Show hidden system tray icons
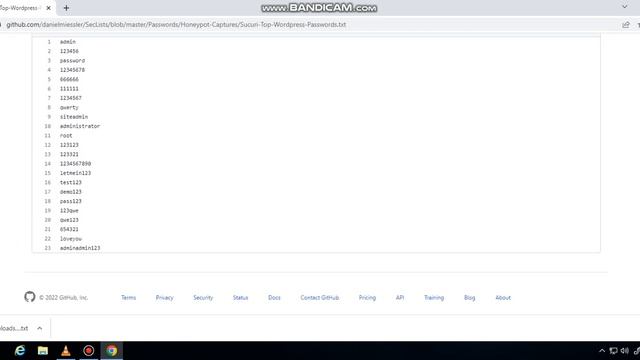The image size is (640, 360). [602, 351]
